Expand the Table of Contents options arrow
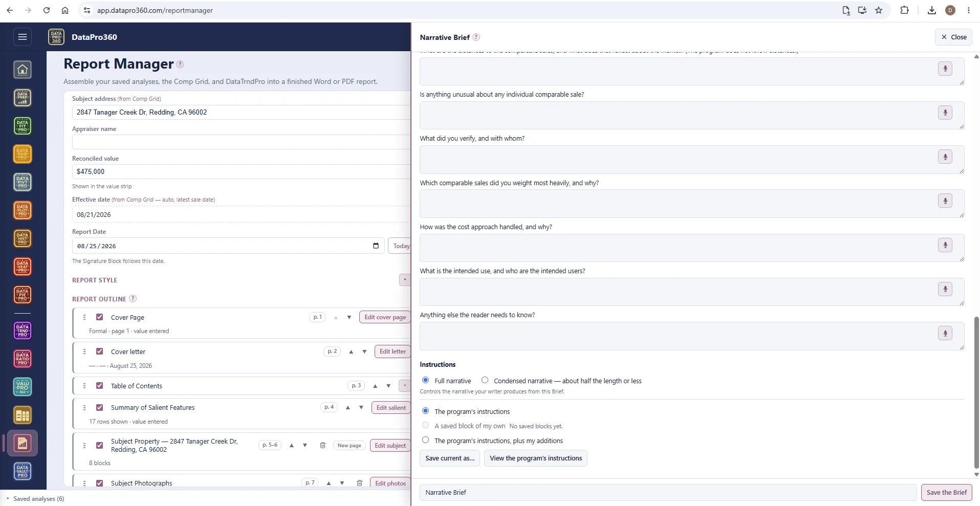 click(x=404, y=386)
